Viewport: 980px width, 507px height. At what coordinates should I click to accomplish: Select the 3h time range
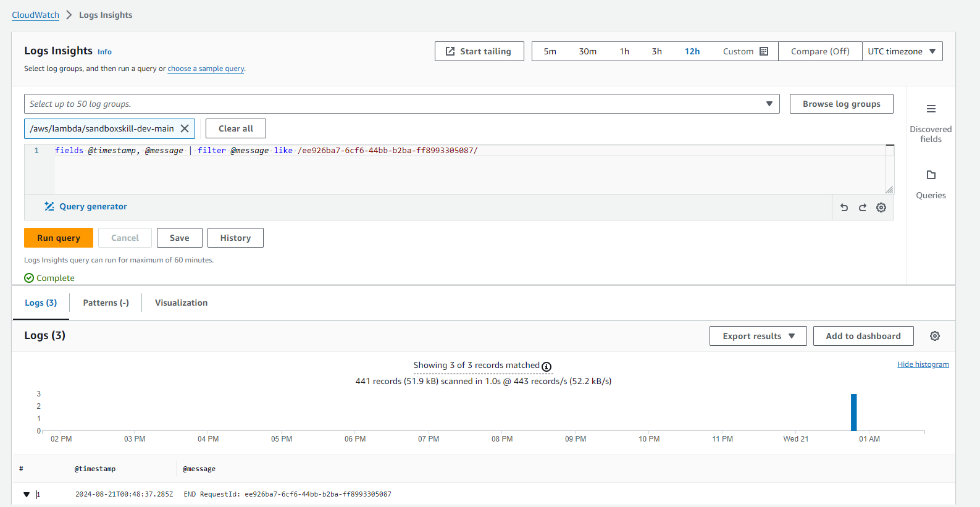coord(656,51)
